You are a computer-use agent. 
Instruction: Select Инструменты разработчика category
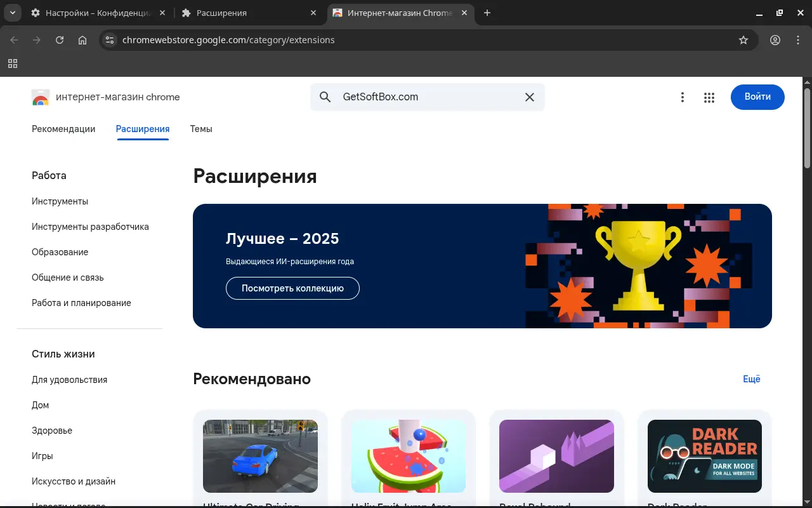90,227
